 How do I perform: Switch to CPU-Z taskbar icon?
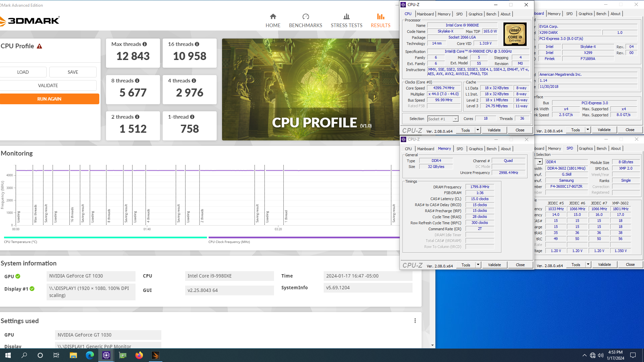(106, 355)
